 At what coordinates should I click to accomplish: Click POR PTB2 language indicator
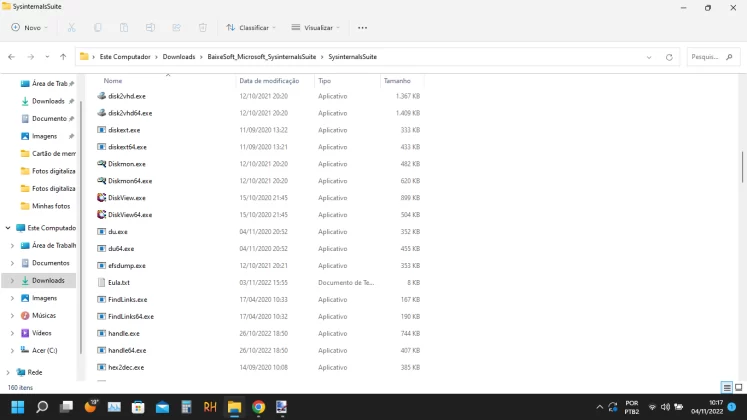coord(632,407)
